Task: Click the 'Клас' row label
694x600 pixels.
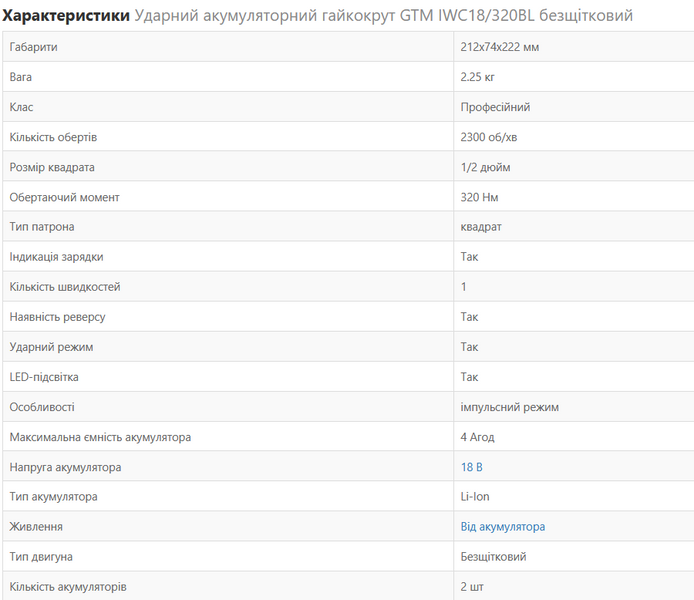Action: 21,107
